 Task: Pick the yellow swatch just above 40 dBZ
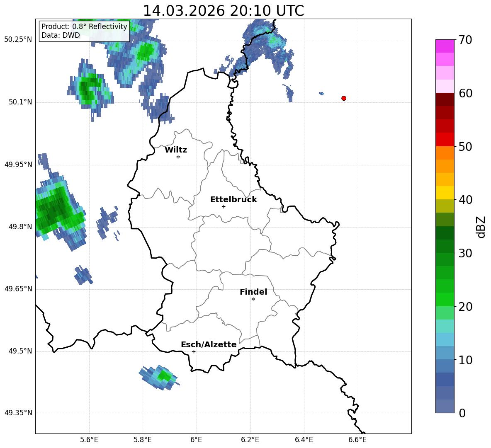point(445,193)
